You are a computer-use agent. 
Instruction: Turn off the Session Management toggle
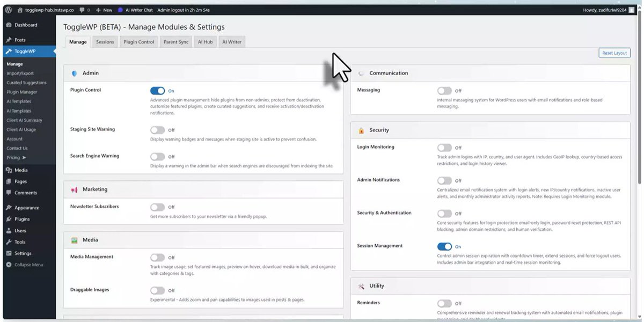[x=444, y=247]
